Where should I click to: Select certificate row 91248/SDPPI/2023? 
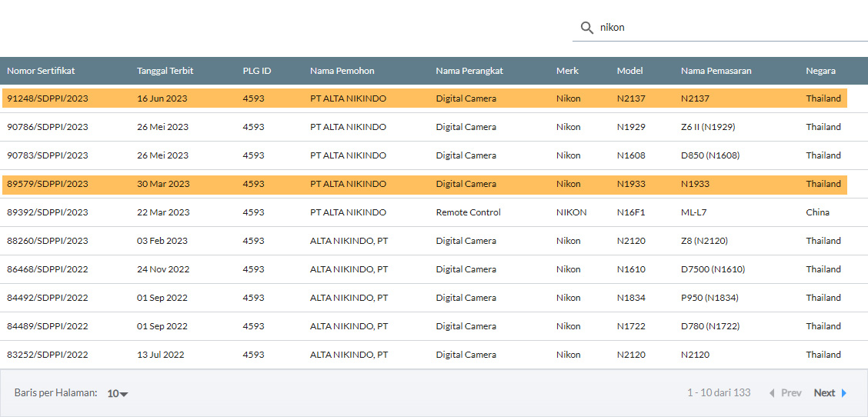(x=48, y=98)
